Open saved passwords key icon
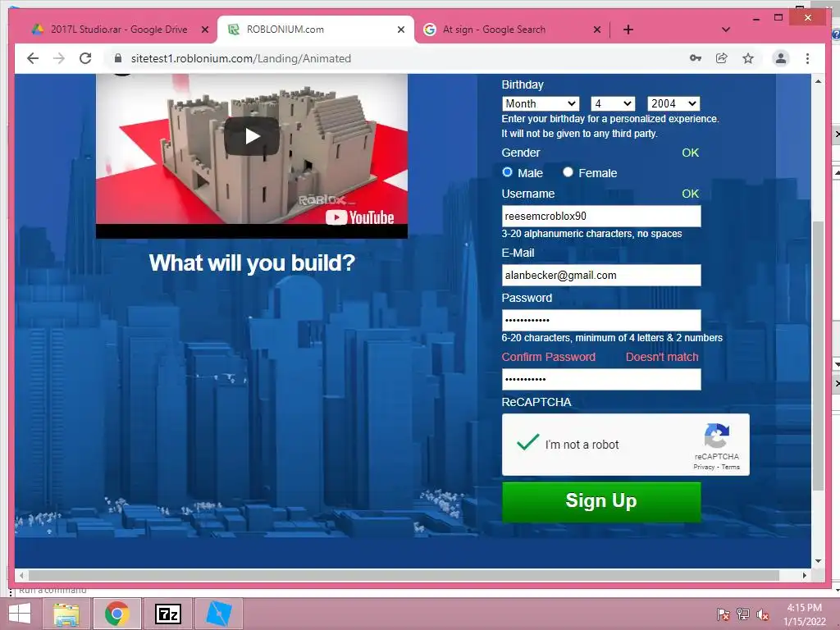 [696, 58]
